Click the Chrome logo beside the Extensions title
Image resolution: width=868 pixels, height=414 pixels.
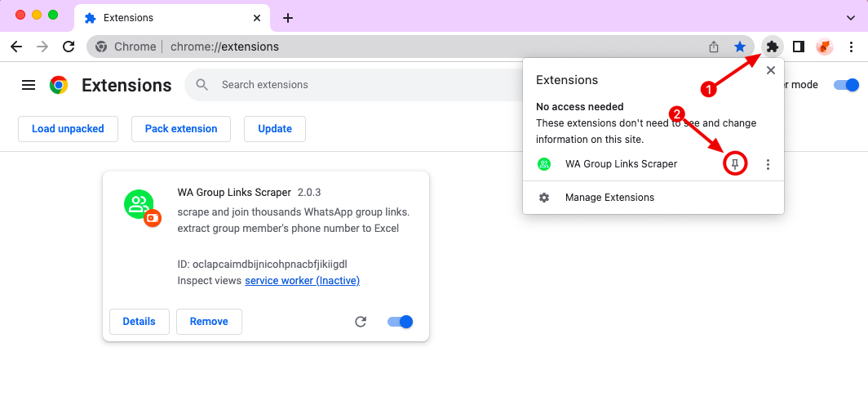pyautogui.click(x=59, y=85)
